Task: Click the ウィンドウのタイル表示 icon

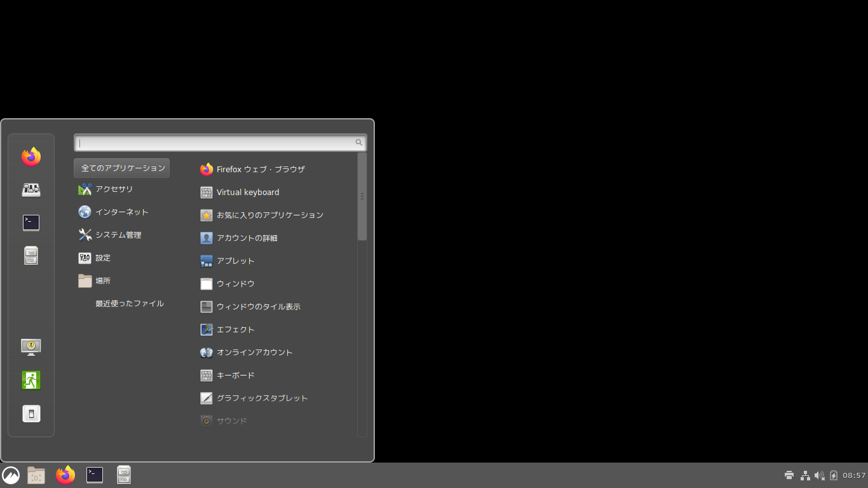Action: pos(207,307)
